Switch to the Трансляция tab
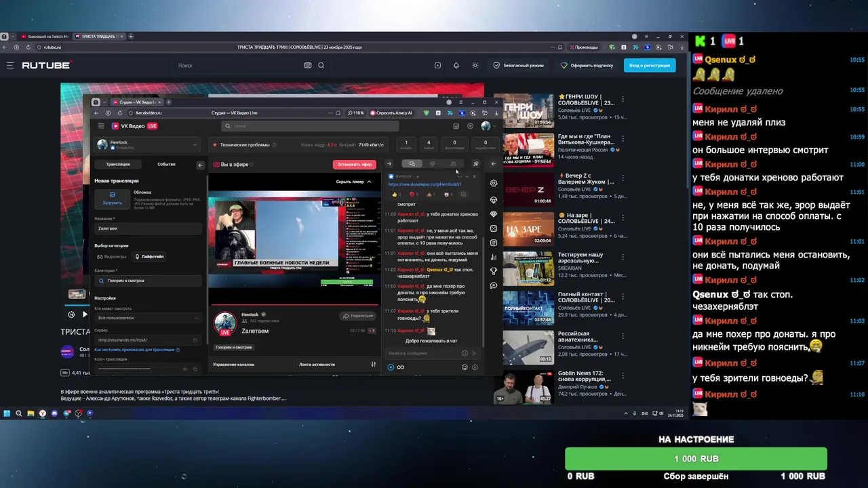This screenshot has width=868, height=488. 118,165
